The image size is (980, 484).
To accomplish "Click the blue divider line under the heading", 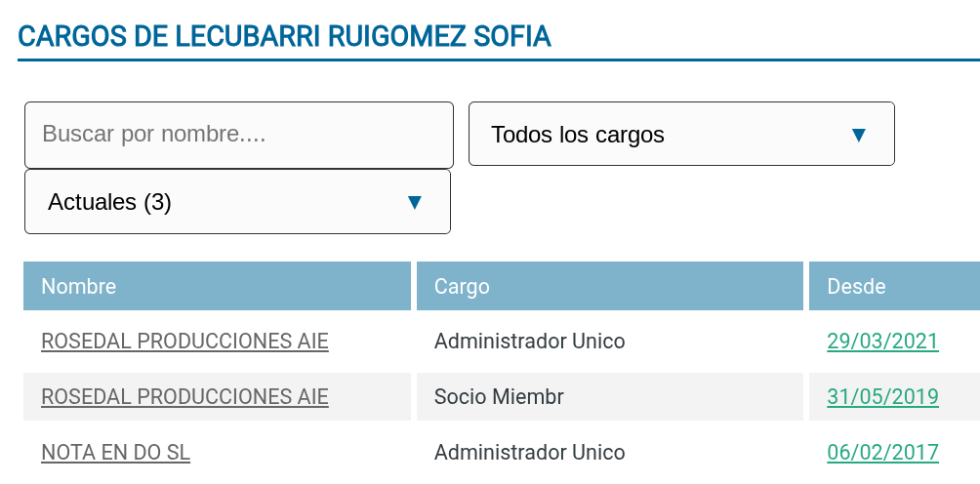I will 498,60.
